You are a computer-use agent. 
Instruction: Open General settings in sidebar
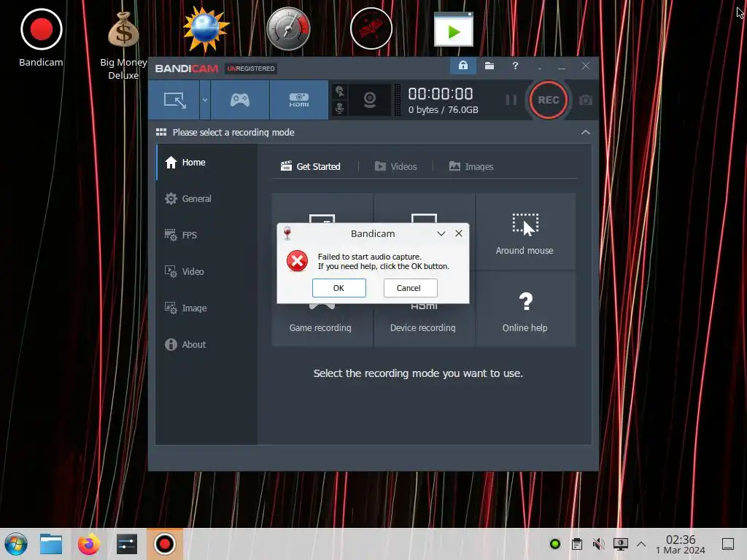206,198
